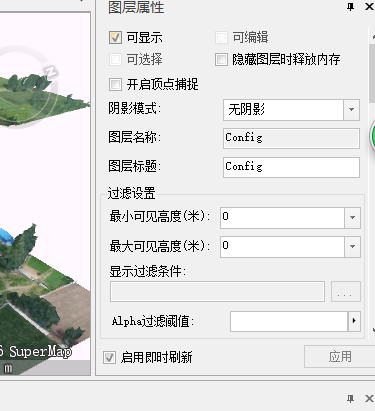Toggle 启用即时刷新 checkbox
This screenshot has height=411, width=375.
[x=109, y=357]
